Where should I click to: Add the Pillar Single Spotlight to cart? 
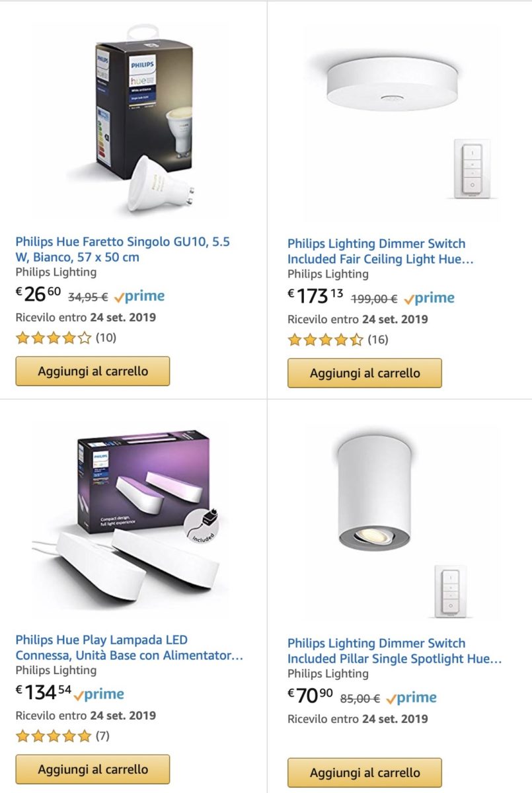[364, 772]
